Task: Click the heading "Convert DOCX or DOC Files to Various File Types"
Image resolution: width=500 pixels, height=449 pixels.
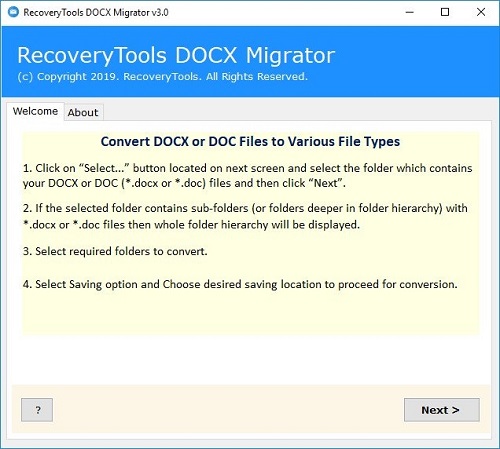Action: 250,141
